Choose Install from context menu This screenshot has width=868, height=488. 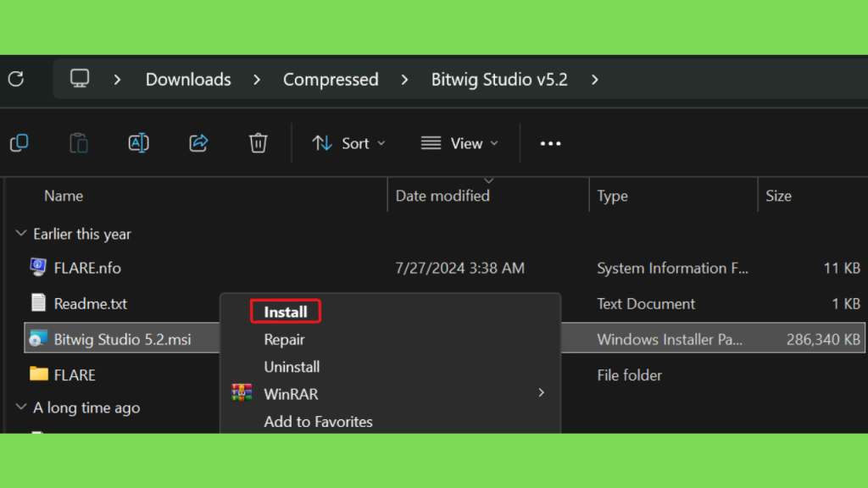(x=286, y=312)
